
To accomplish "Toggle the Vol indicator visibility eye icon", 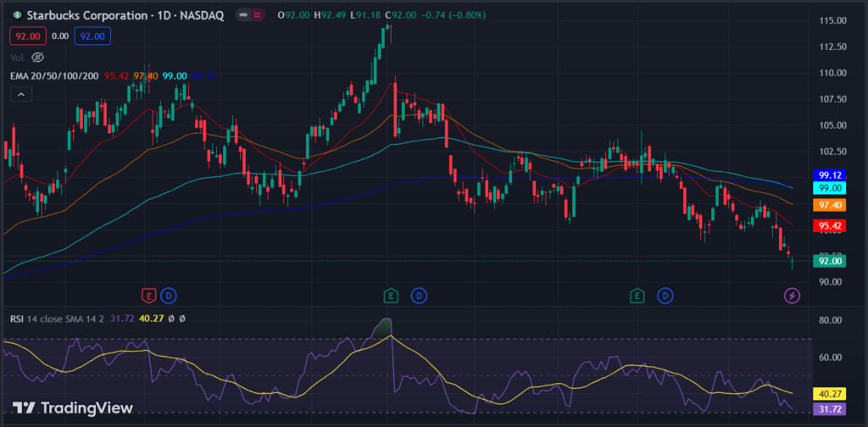I will coord(37,57).
